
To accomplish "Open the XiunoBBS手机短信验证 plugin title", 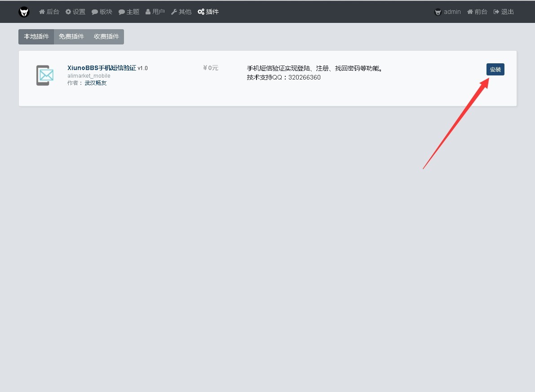I will coord(102,68).
